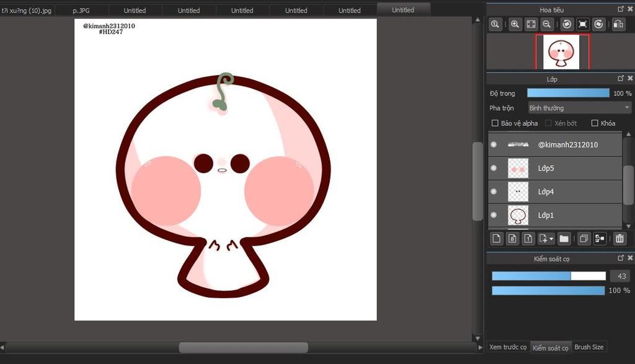
Task: Tick the Khóa lock checkbox
Action: coord(595,123)
